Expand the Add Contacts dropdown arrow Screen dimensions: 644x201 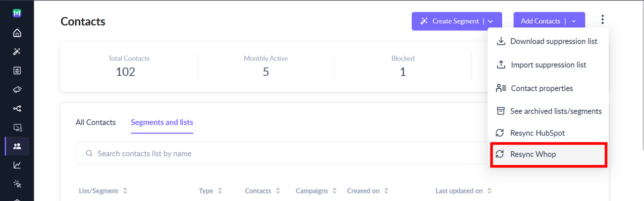coord(574,21)
